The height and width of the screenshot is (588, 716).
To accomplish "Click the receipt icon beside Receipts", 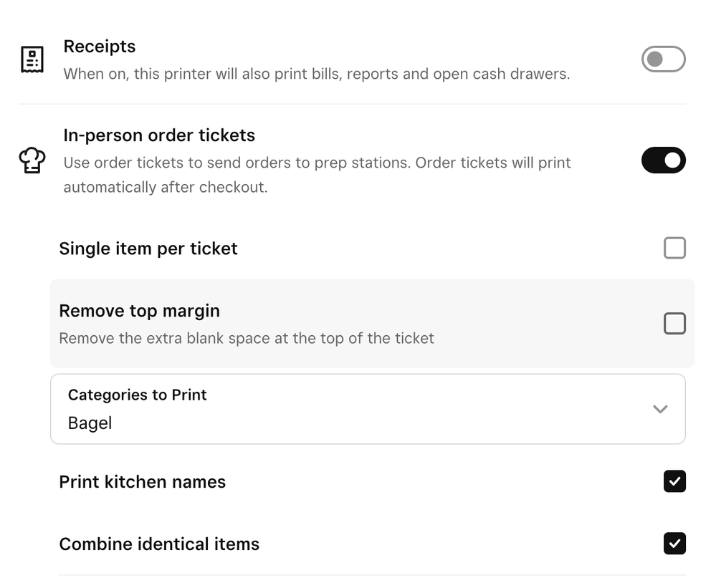I will pyautogui.click(x=32, y=59).
